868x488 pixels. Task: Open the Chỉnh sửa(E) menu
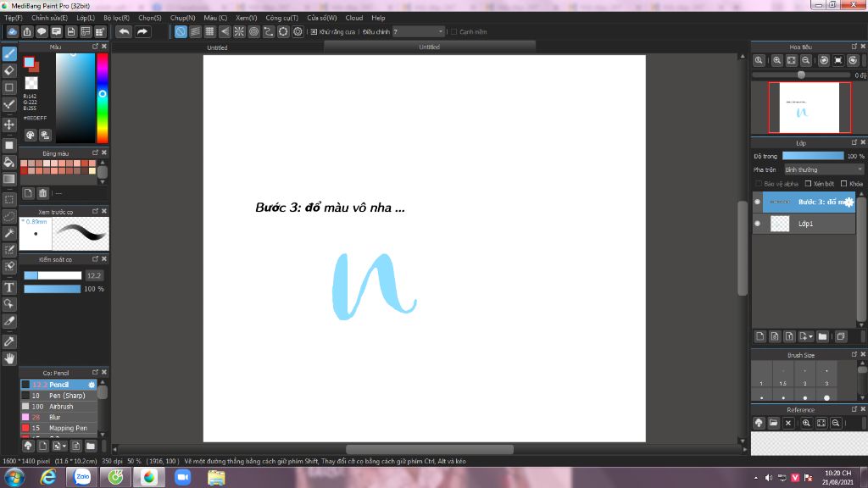point(49,18)
